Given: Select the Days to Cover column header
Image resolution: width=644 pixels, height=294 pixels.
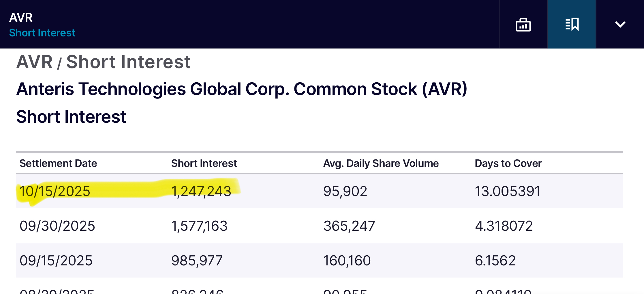Looking at the screenshot, I should pyautogui.click(x=508, y=163).
